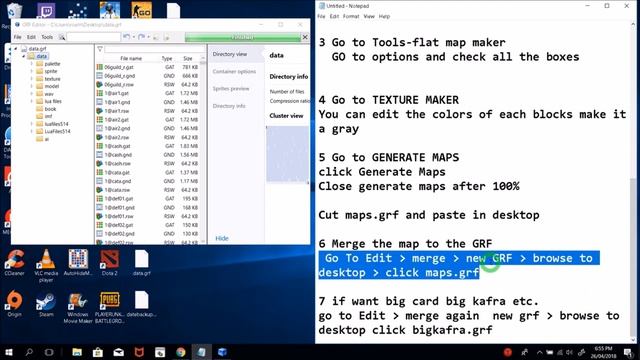Expand the sprite folder
640x360 pixels.
(31, 71)
